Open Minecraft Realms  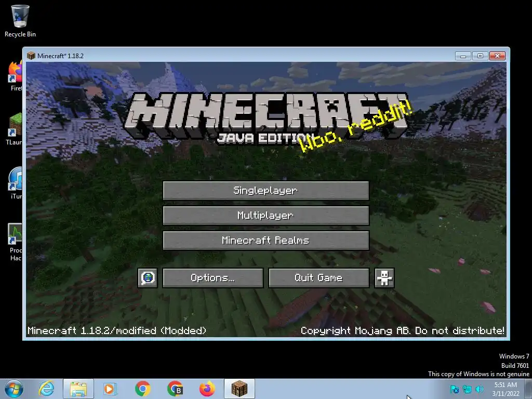265,241
